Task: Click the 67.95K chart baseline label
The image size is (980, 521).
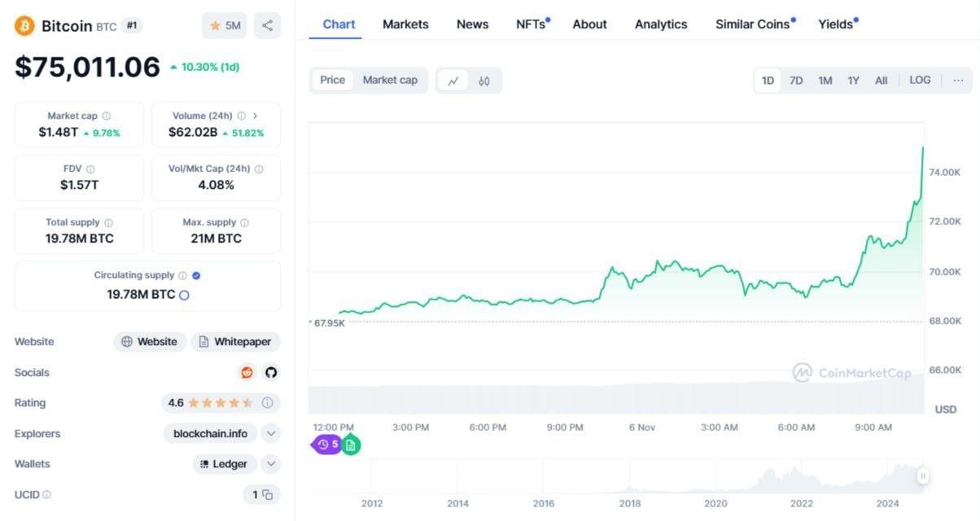Action: coord(330,323)
